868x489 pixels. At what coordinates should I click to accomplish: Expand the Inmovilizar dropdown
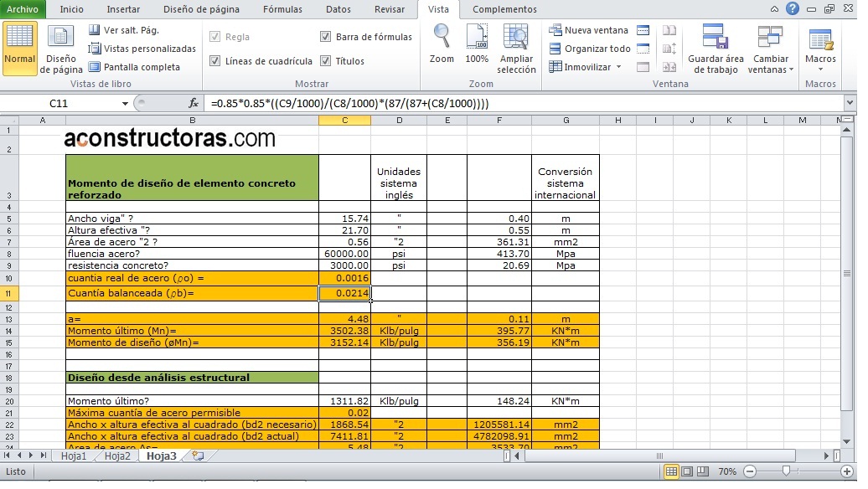[619, 67]
